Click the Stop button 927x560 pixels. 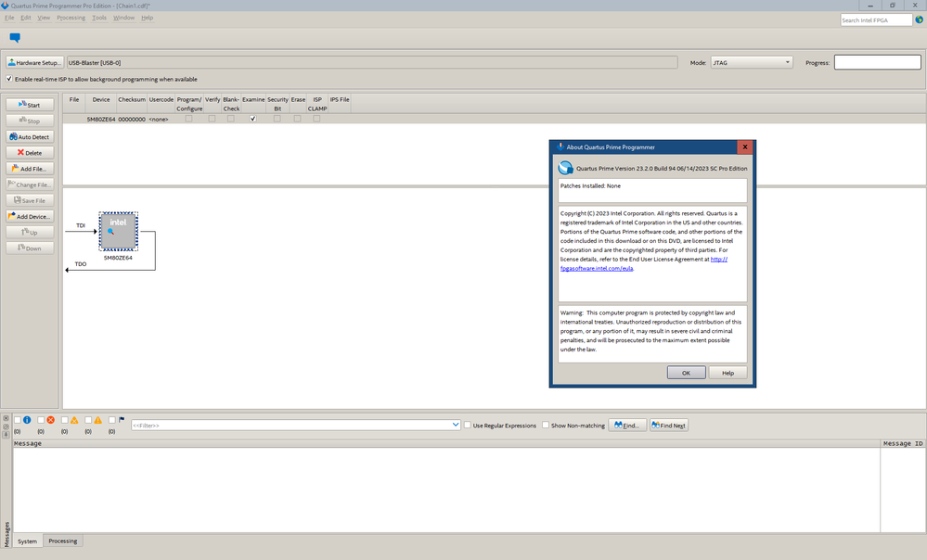30,121
